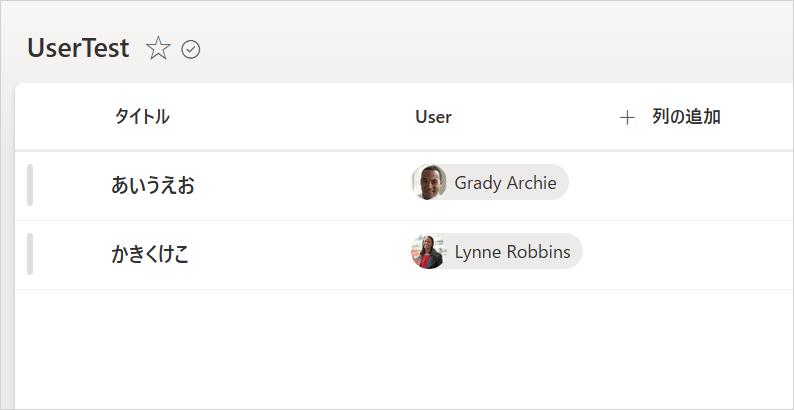Viewport: 794px width, 410px height.
Task: Open the タイトル column header menu
Action: [142, 117]
